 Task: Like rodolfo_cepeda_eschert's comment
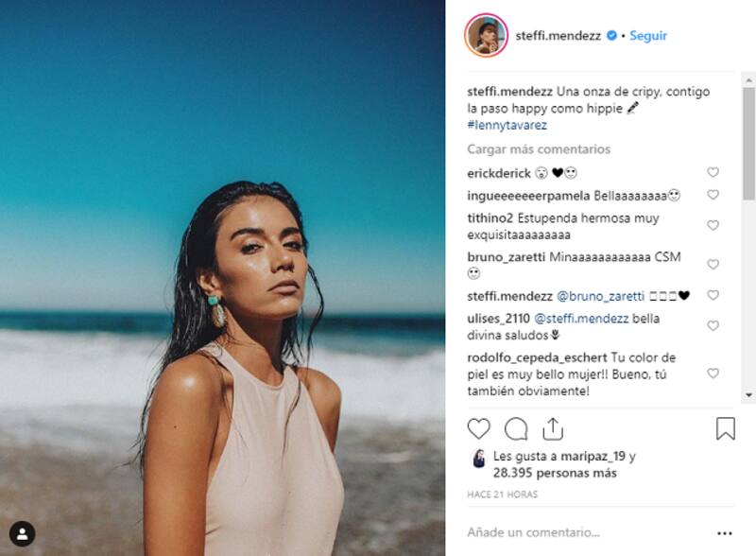click(x=713, y=374)
